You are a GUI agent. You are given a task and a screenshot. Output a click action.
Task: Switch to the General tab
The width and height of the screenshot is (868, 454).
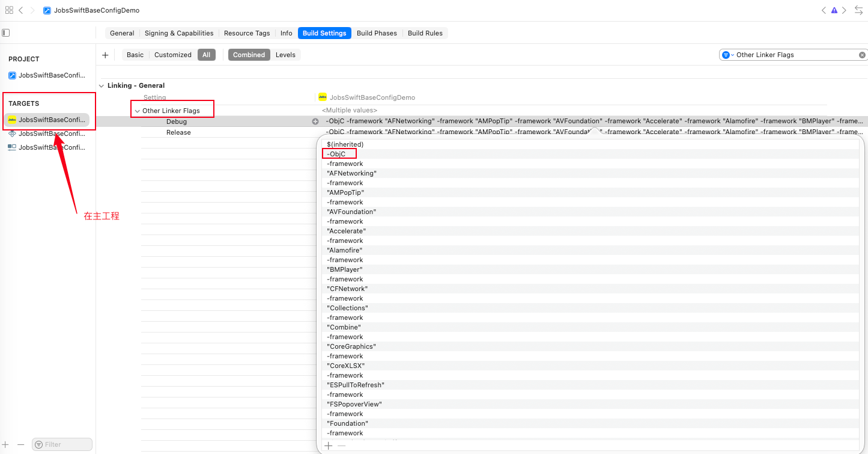(x=122, y=33)
